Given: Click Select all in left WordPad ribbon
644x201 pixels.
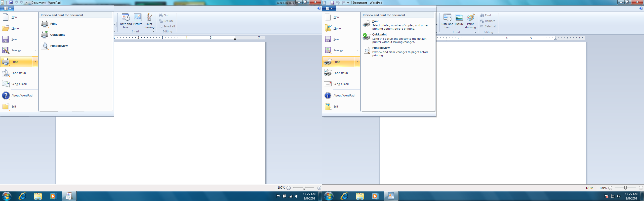Looking at the screenshot, I should (167, 26).
